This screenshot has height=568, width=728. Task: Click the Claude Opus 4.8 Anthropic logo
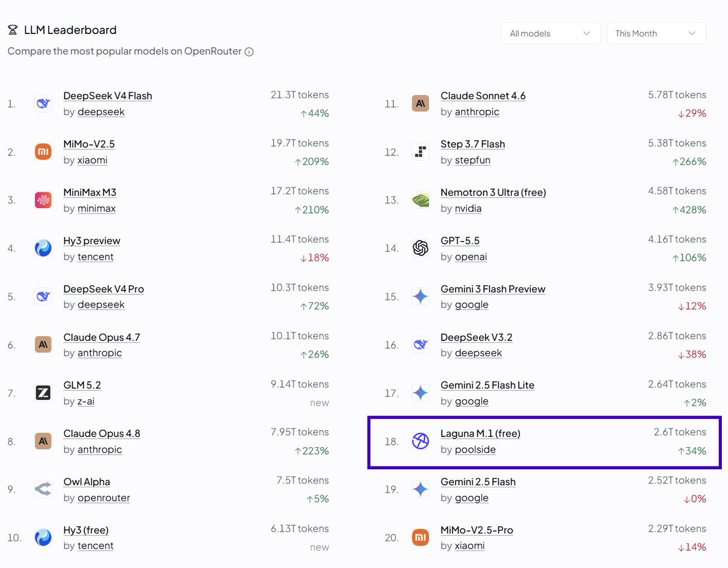coord(43,441)
